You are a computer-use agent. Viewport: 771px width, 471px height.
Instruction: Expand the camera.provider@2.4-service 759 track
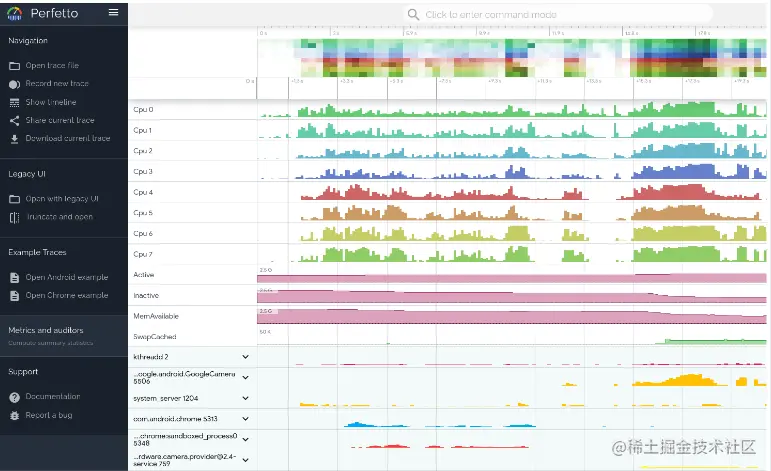(245, 460)
